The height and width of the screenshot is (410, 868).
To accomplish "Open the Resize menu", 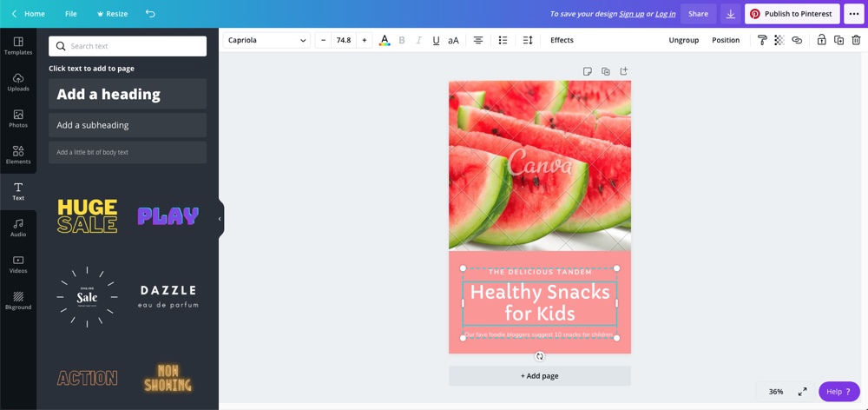I will coord(112,14).
